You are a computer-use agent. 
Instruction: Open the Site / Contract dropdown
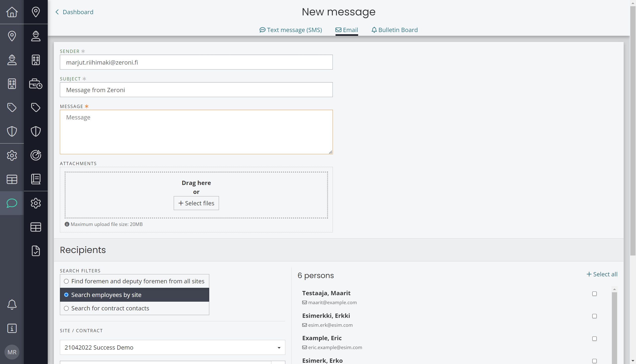point(172,347)
